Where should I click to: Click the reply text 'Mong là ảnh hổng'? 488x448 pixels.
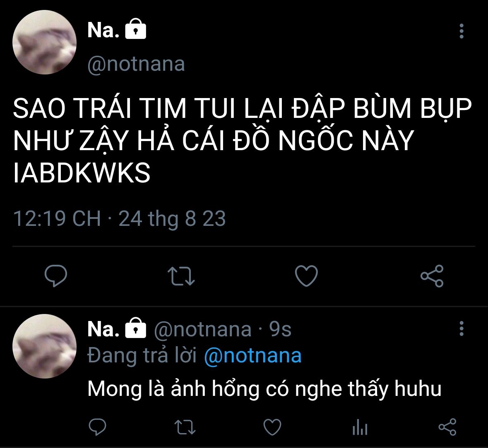tap(264, 388)
